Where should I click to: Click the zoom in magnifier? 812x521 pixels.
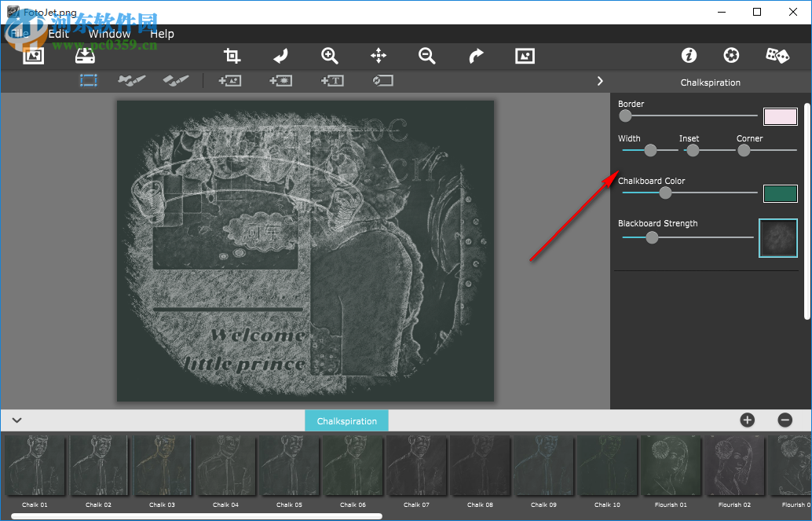tap(330, 56)
